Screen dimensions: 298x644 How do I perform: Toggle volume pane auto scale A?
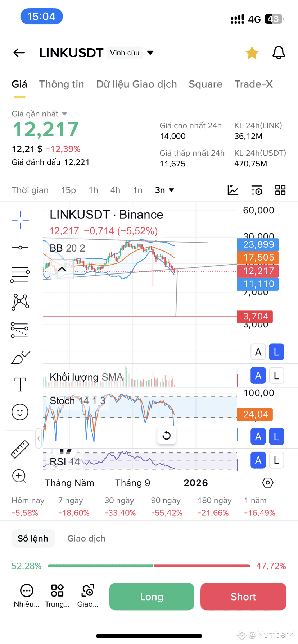258,376
